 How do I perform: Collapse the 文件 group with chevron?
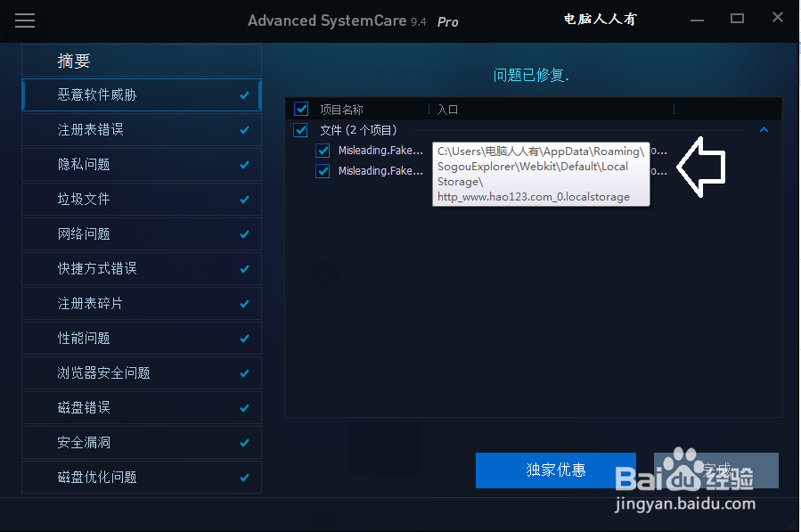pyautogui.click(x=764, y=130)
